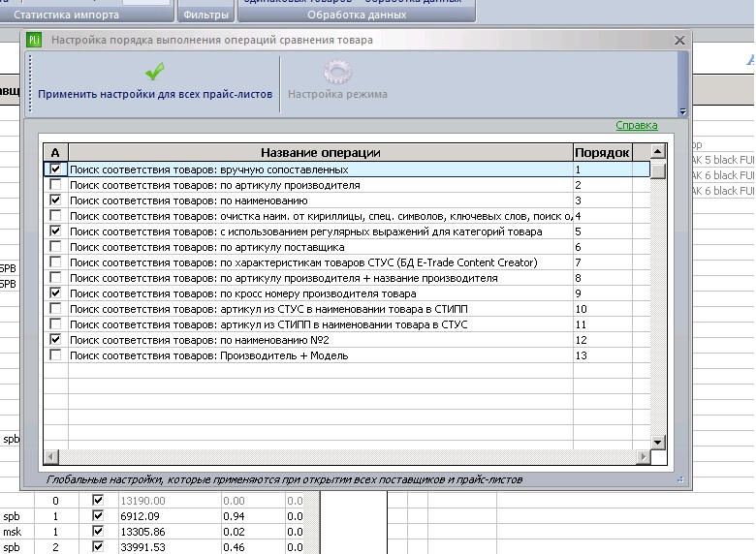Enable 'Производитель + Модель' checkbox
Image resolution: width=756 pixels, height=554 pixels.
(55, 355)
